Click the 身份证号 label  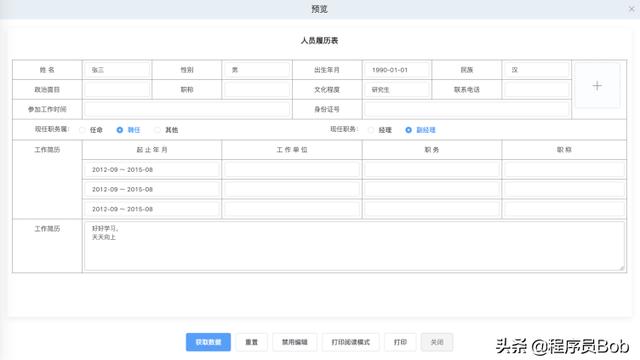pos(327,109)
